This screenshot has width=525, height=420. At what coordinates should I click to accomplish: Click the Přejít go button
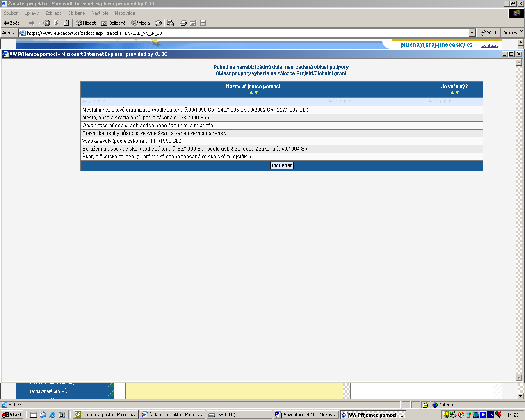pyautogui.click(x=489, y=33)
